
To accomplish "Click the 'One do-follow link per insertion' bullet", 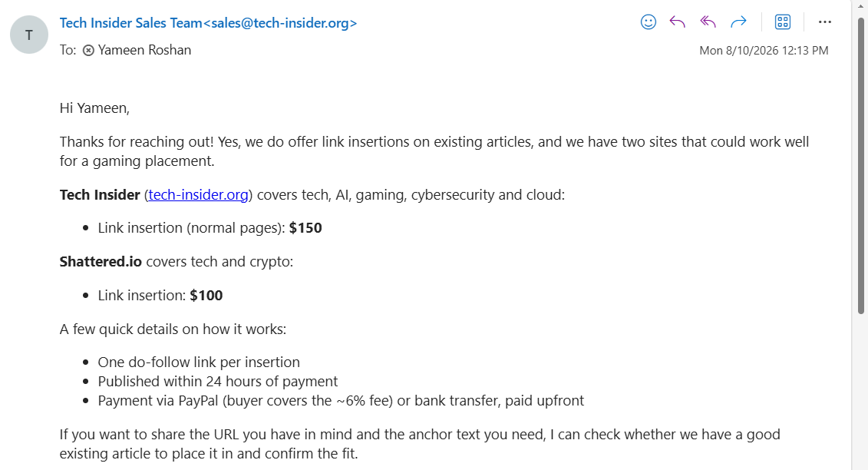I will click(x=199, y=362).
